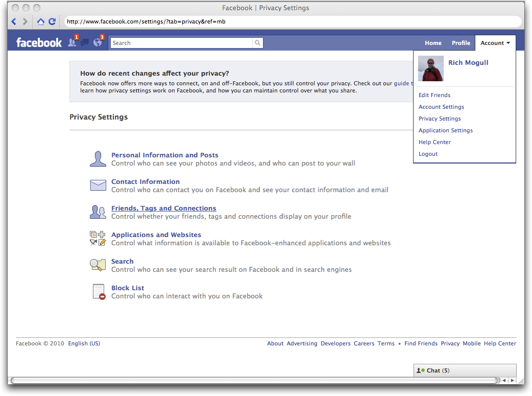Open the Chat (5) bar
532x396 pixels.
(x=465, y=370)
